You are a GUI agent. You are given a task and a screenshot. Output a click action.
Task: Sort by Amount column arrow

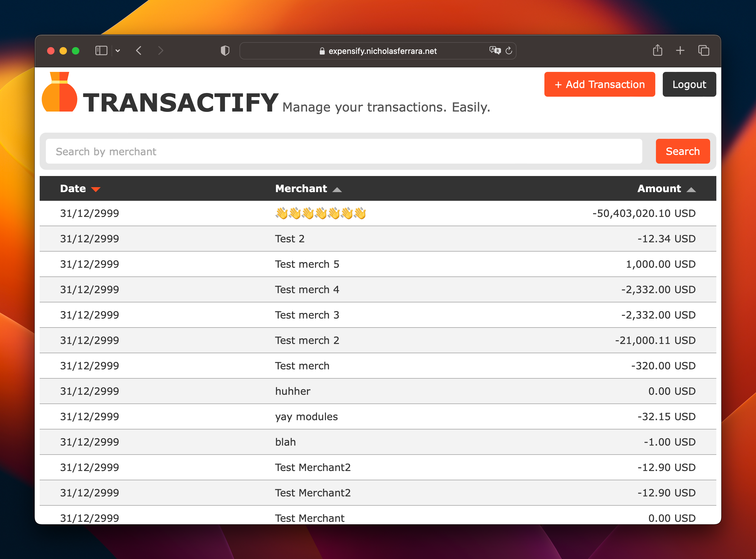click(691, 190)
